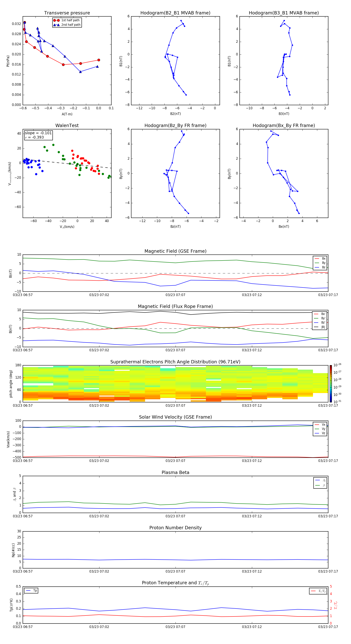
Task: Click the 'Proton Temperature and Te/Tp' title
Action: pos(175,583)
